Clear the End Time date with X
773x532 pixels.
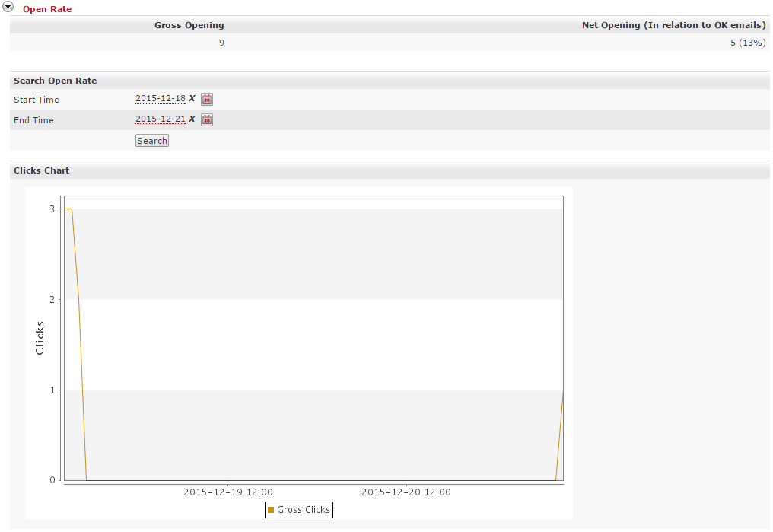point(192,119)
